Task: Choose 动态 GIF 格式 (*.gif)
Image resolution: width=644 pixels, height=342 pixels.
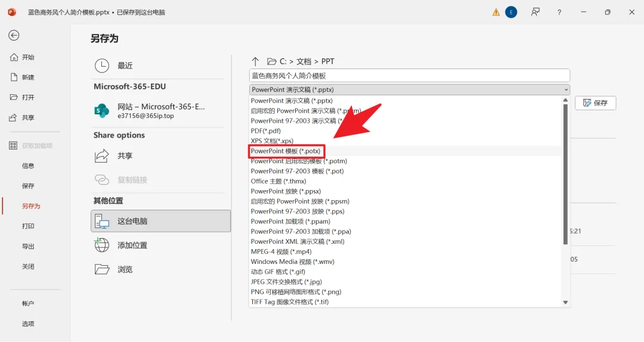Action: coord(405,272)
